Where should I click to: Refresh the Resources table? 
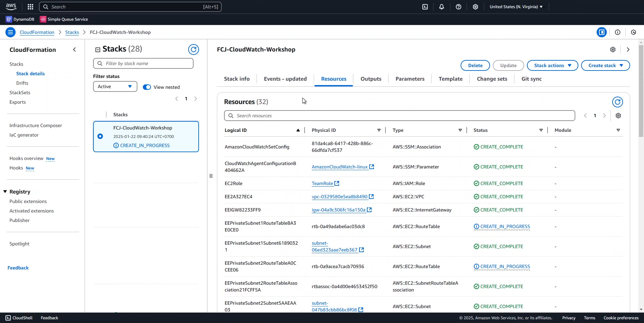click(x=618, y=102)
